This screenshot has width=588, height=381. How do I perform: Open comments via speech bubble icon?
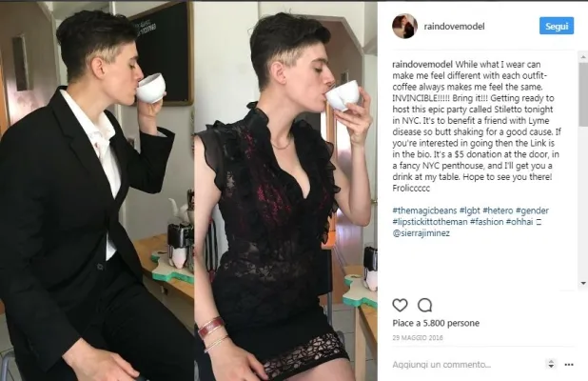[425, 305]
